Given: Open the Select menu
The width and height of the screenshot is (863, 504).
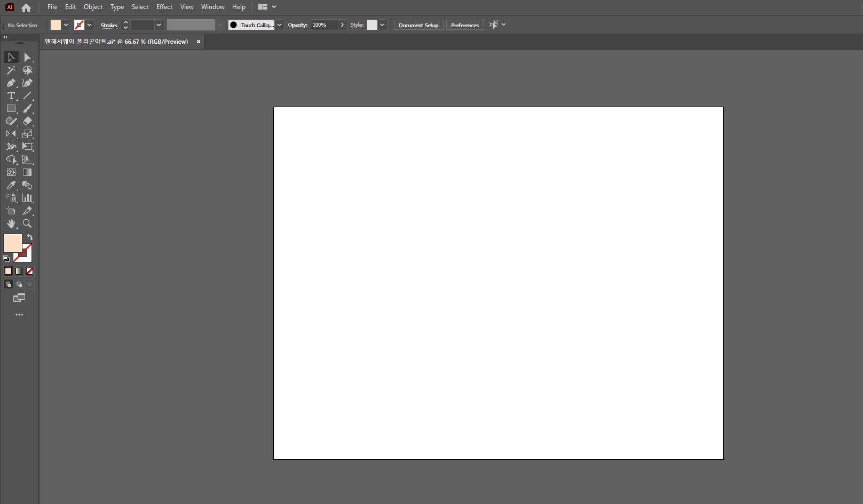Looking at the screenshot, I should pyautogui.click(x=140, y=7).
